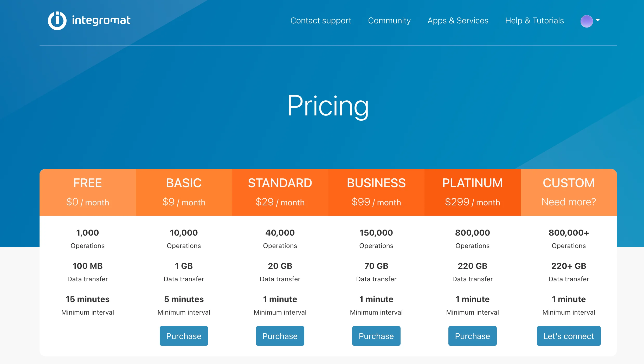Click the integromat wordmark text
This screenshot has height=364, width=644.
pos(101,21)
